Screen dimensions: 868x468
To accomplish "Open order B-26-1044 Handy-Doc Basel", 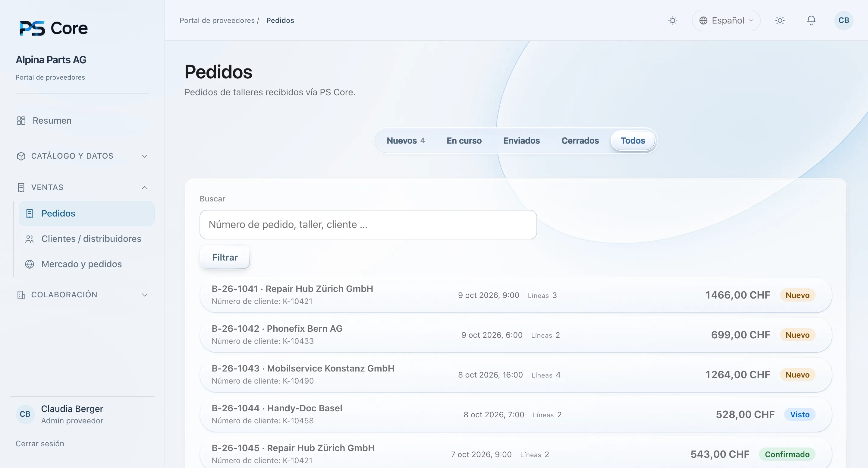I will tap(516, 415).
